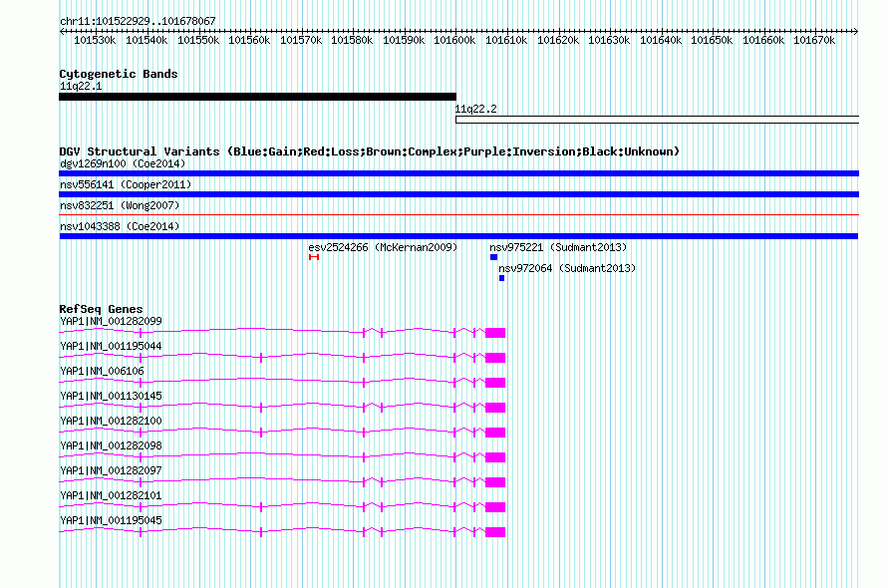Click the 101580k ruler tick label
887x588 pixels.
pos(352,40)
